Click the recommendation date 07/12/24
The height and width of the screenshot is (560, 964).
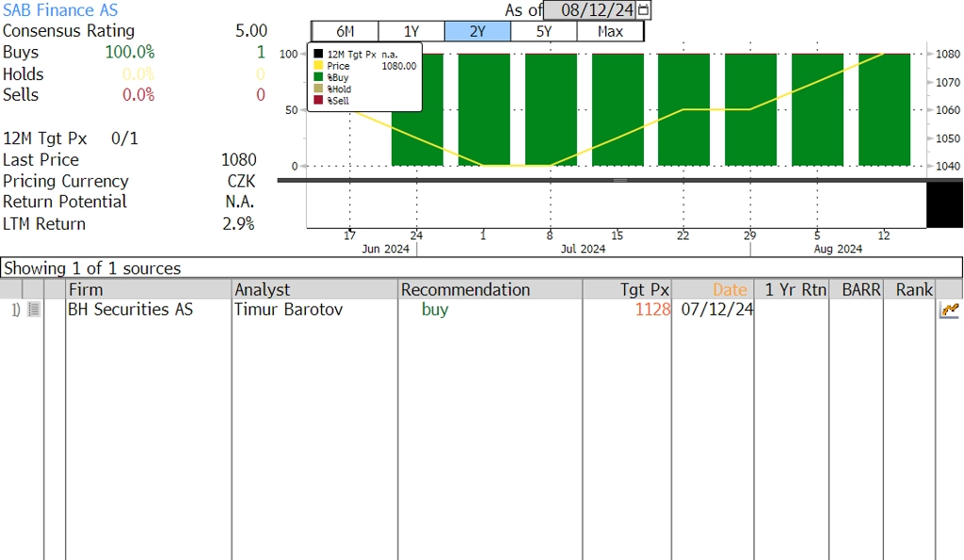point(716,310)
